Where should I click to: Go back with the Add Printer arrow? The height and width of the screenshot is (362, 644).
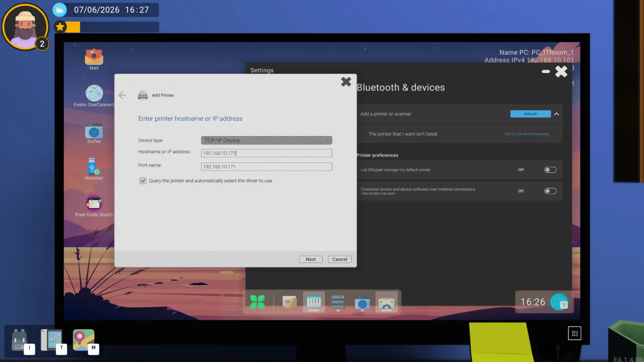click(x=122, y=95)
